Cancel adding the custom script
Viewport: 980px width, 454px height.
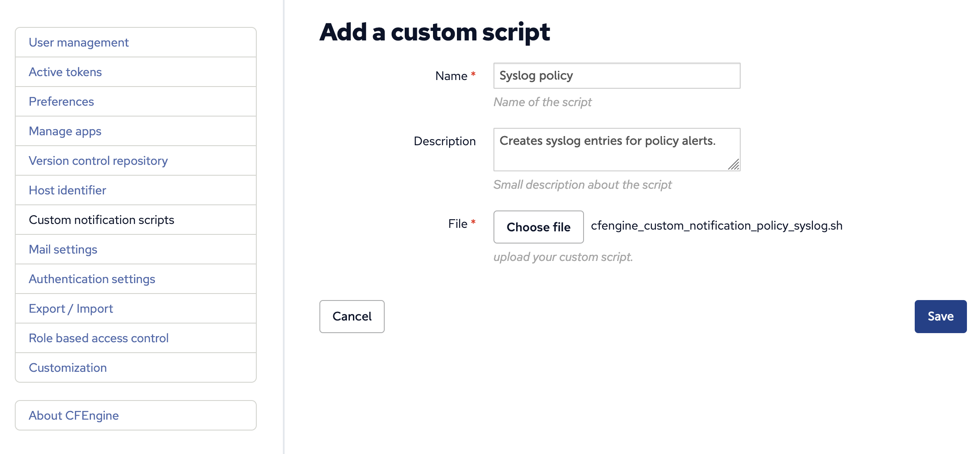coord(352,316)
